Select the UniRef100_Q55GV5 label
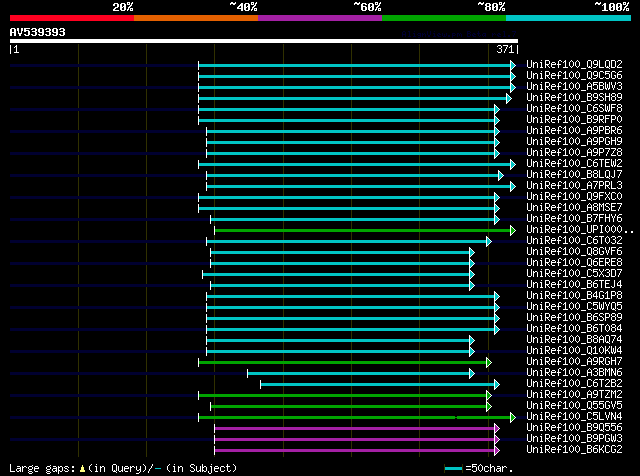The image size is (640, 476). click(x=574, y=406)
